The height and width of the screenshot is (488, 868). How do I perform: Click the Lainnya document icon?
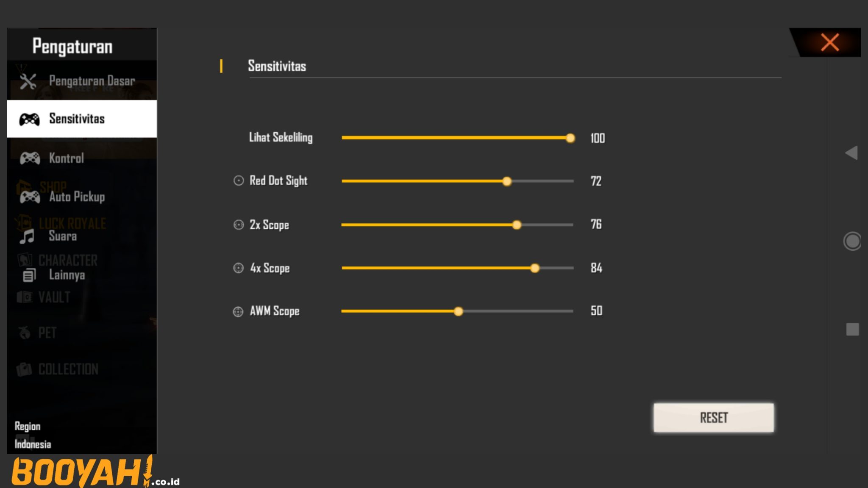(x=29, y=275)
